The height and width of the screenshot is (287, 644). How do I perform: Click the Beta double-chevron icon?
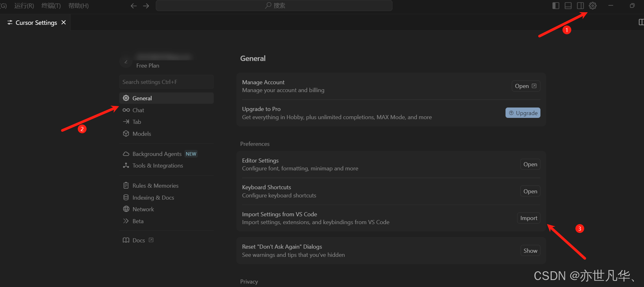click(126, 221)
